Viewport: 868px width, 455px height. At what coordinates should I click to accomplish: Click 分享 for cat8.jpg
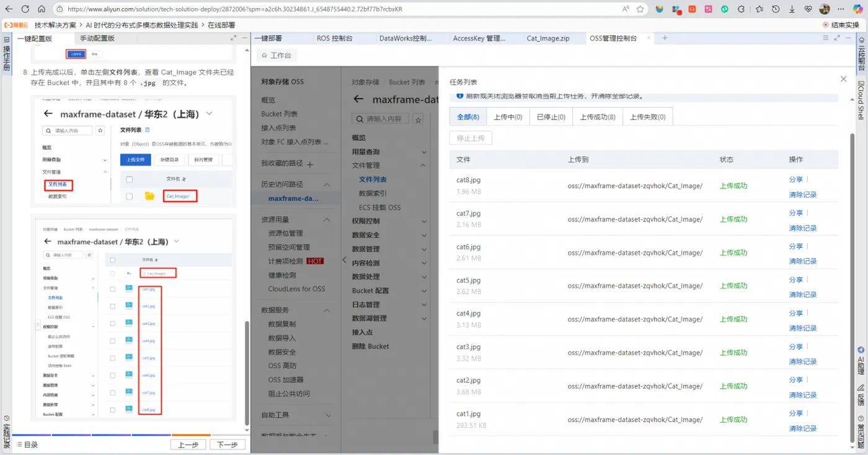point(795,179)
